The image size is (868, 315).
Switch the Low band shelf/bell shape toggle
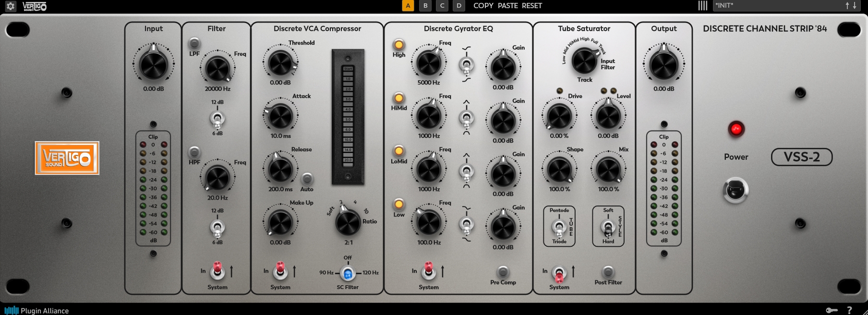click(466, 224)
